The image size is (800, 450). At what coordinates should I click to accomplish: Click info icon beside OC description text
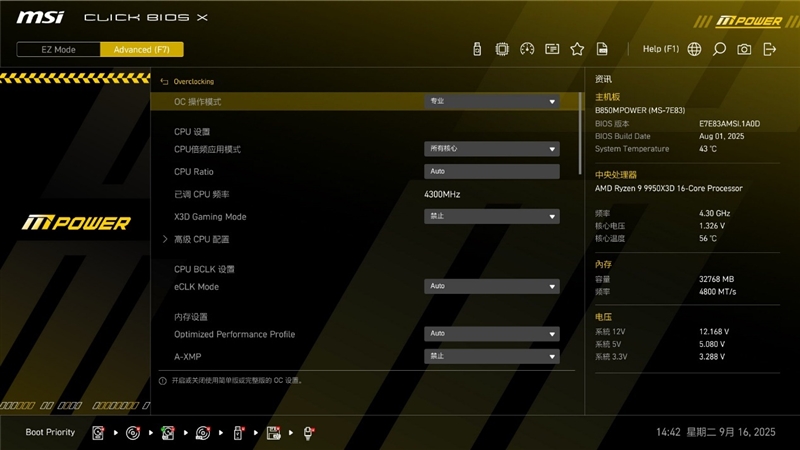click(163, 381)
